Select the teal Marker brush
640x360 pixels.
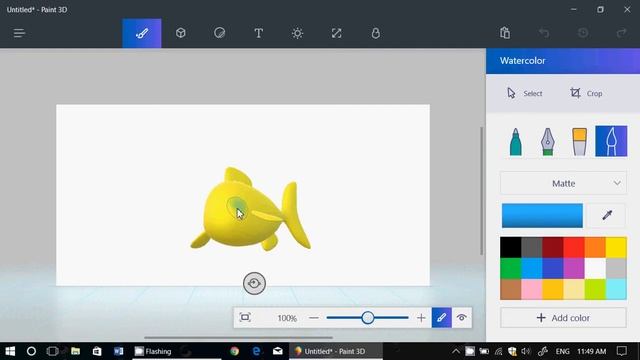[x=516, y=141]
